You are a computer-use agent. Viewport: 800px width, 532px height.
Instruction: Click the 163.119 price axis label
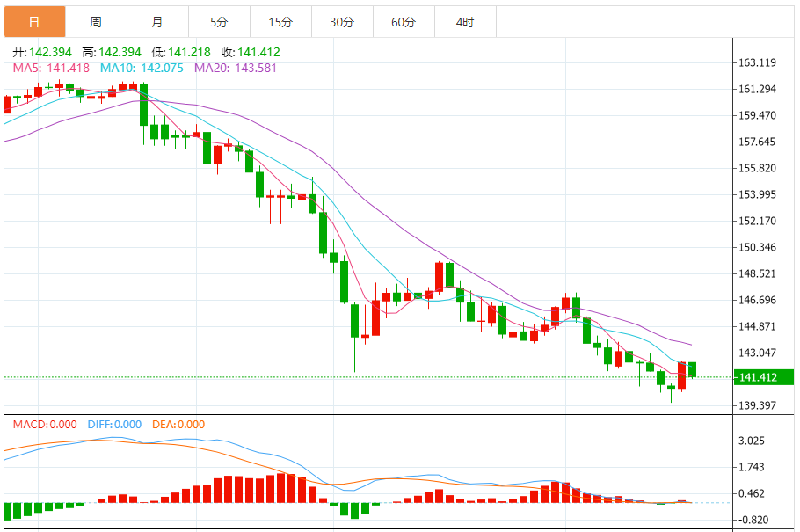(757, 62)
